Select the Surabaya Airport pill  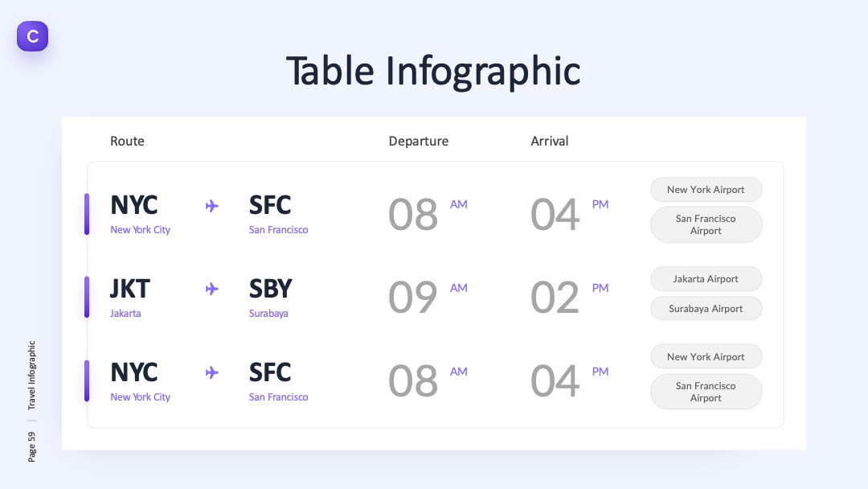(x=706, y=309)
